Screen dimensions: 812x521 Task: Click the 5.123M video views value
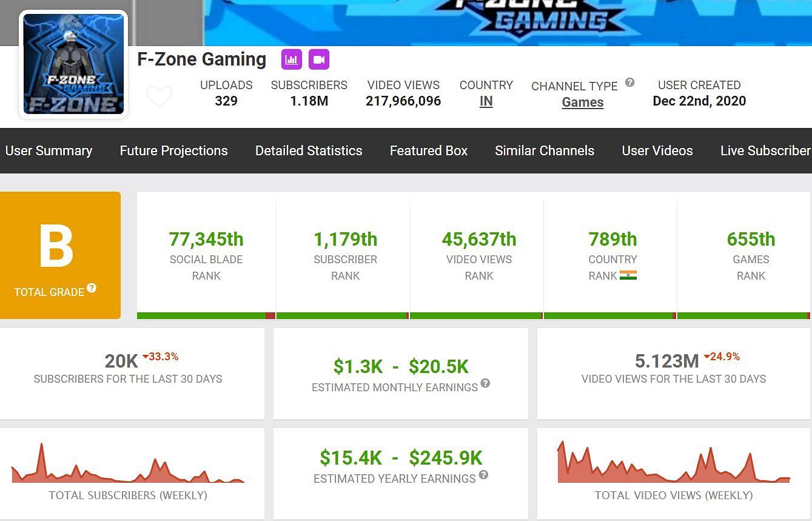point(667,361)
